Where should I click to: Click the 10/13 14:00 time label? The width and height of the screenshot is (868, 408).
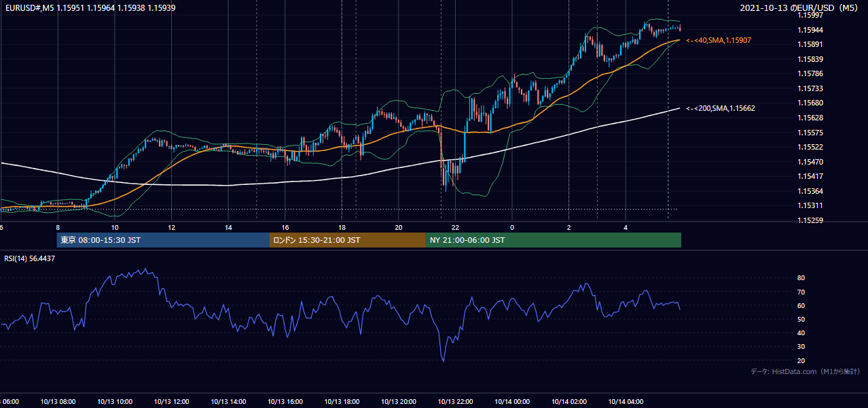[228, 401]
